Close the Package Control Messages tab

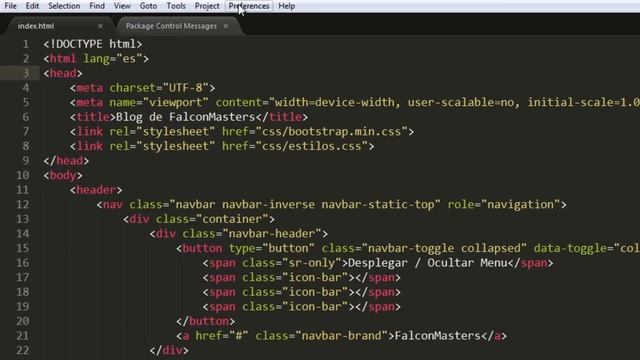(x=226, y=26)
